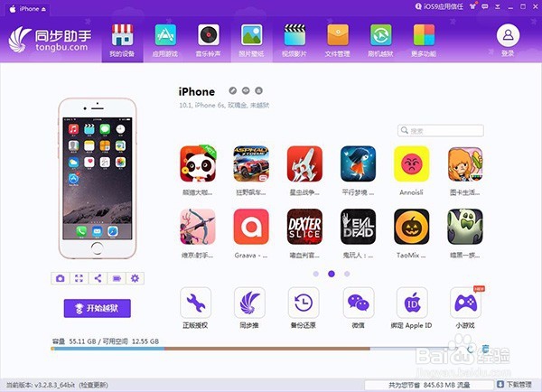Open the 绑定 Apple ID tool
The image size is (542, 392).
[x=412, y=303]
